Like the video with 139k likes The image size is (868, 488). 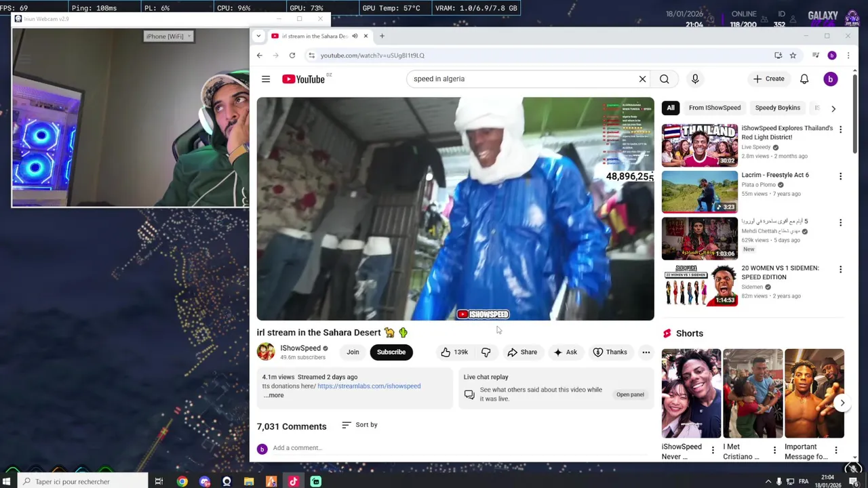tap(454, 352)
